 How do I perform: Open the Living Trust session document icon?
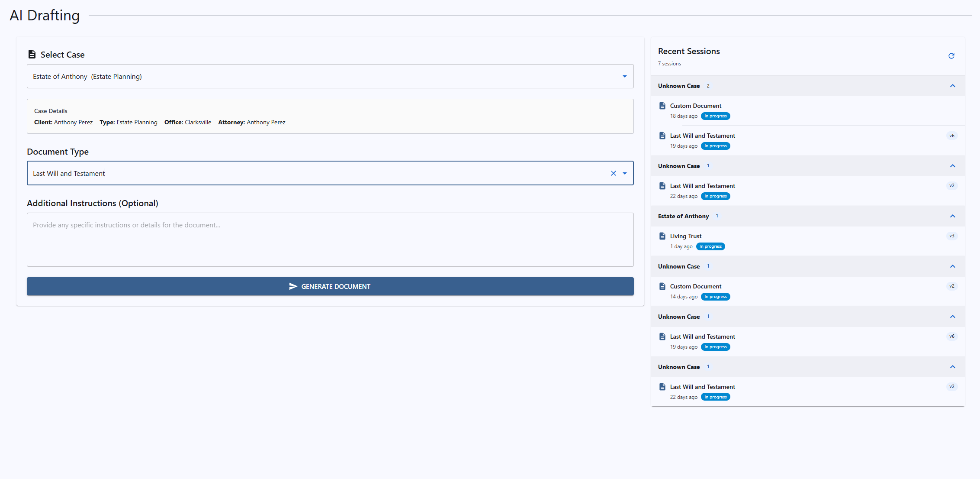[662, 236]
